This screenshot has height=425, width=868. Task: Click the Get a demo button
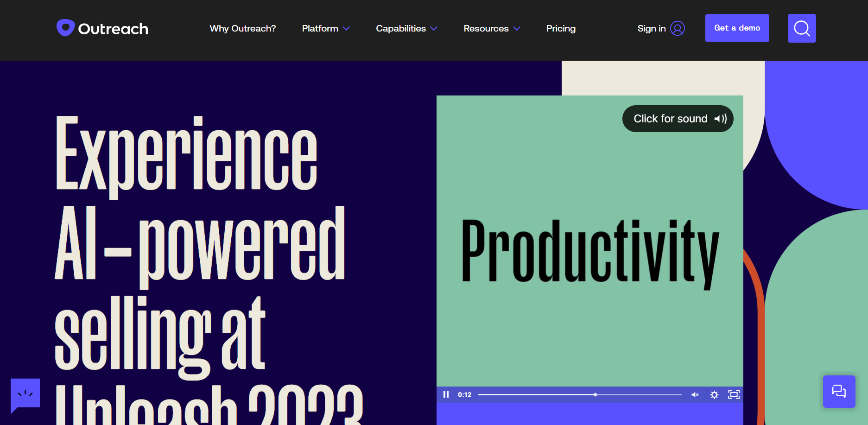(x=737, y=28)
